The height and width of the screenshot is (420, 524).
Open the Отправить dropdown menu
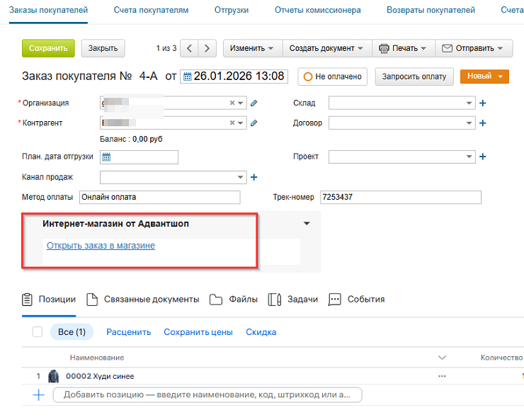[x=474, y=48]
